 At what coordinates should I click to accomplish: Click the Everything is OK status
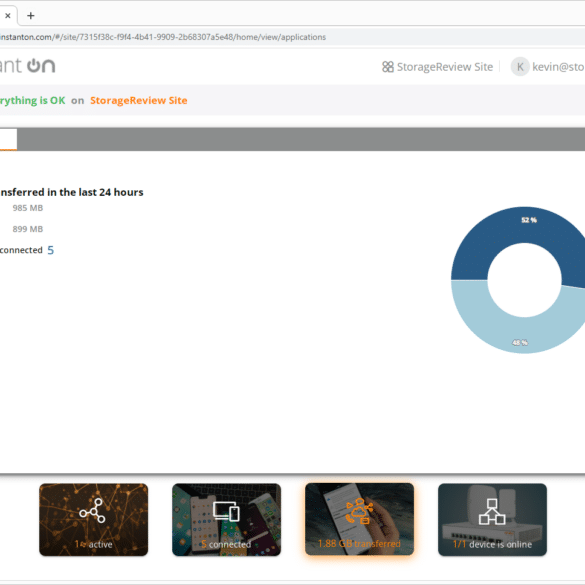(x=32, y=100)
